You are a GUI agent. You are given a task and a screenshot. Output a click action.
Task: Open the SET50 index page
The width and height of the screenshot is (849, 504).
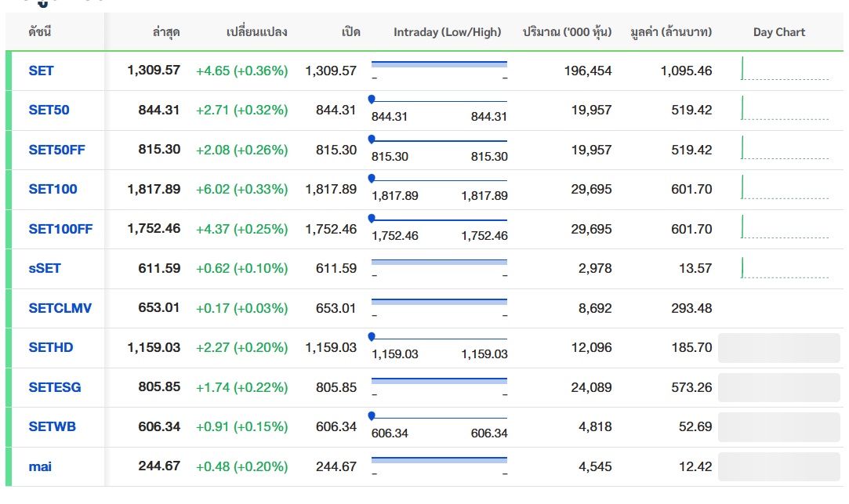click(x=49, y=110)
